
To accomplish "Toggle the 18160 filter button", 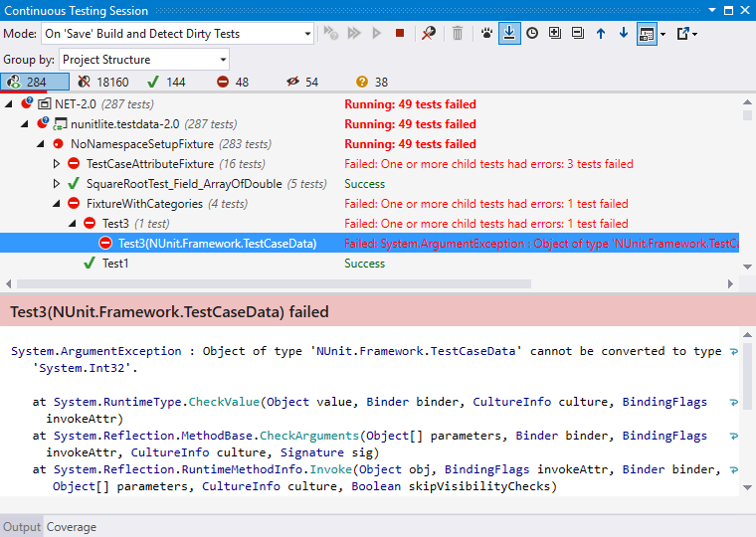I will click(x=103, y=82).
